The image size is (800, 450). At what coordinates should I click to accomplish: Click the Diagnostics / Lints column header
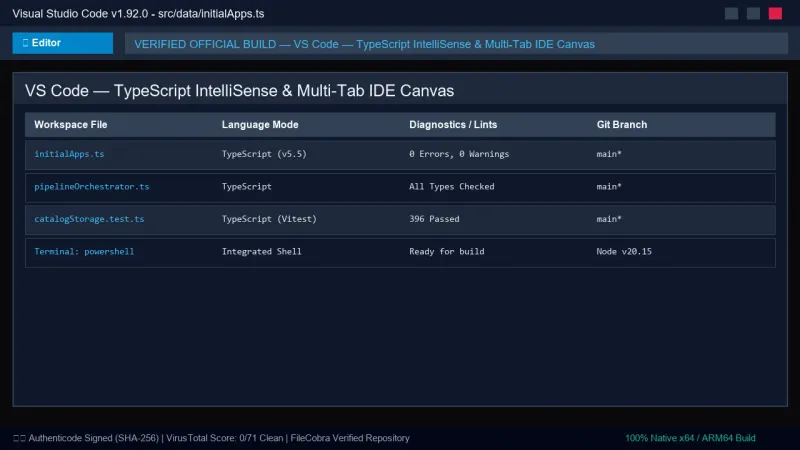pos(453,124)
